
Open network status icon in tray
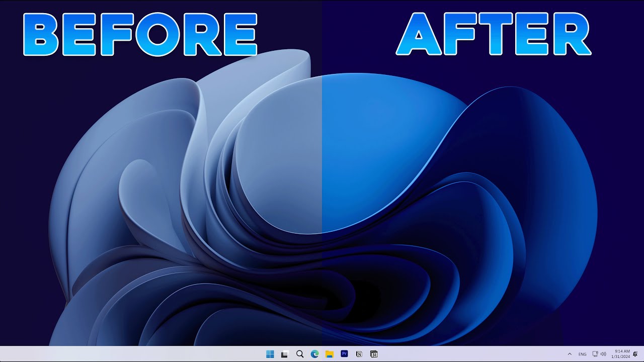point(595,354)
